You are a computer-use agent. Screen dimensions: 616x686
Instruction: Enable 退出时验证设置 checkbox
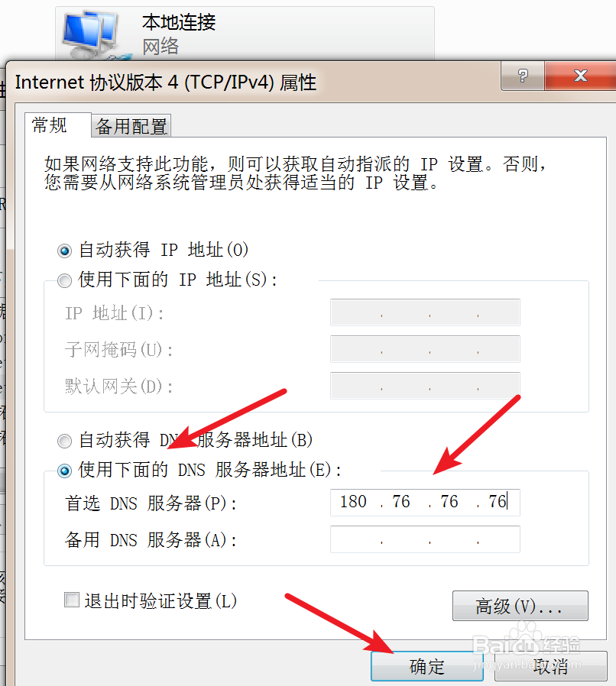tap(72, 600)
